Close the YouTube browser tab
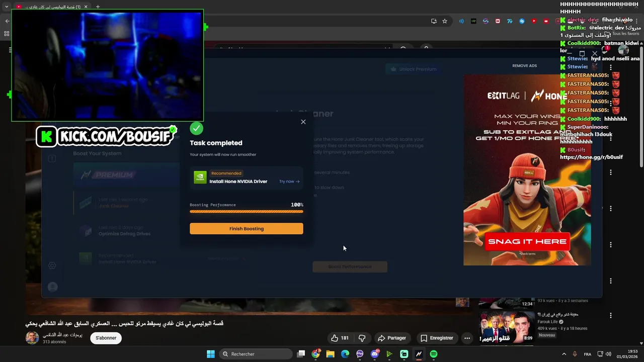Viewport: 644px width, 362px height. tap(86, 7)
